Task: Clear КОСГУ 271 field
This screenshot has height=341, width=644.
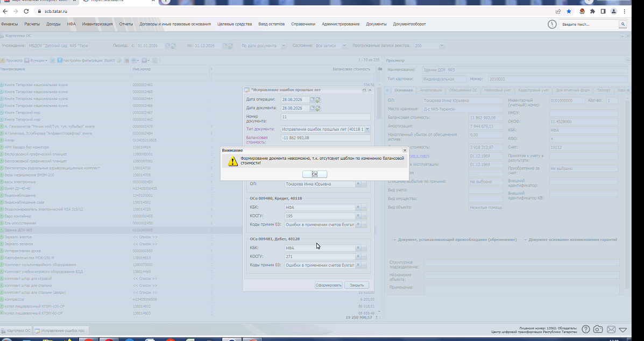Action: click(358, 257)
